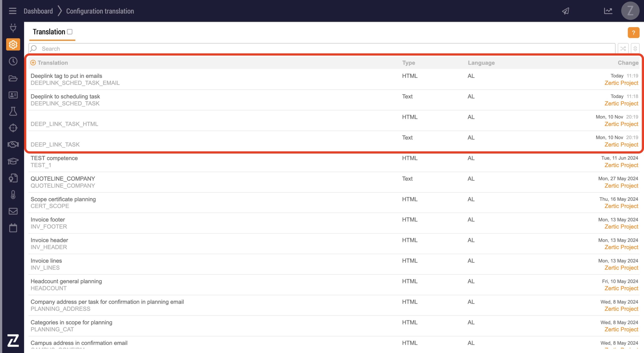Click the orange help question button
The image size is (644, 353).
pos(633,33)
